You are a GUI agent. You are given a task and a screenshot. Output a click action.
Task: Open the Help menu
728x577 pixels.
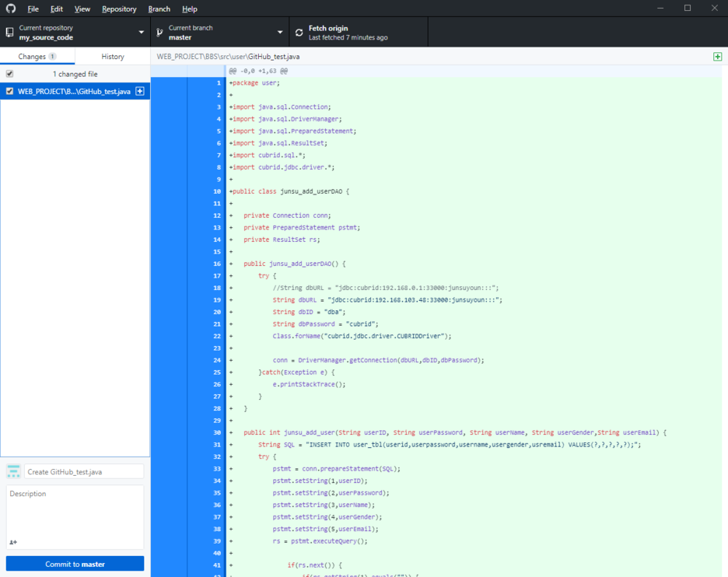pos(189,9)
